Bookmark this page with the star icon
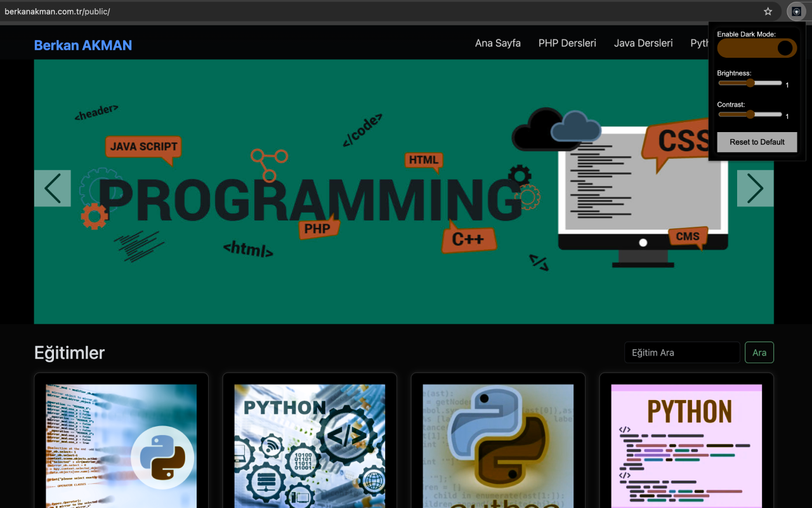Viewport: 812px width, 508px height. 768,11
